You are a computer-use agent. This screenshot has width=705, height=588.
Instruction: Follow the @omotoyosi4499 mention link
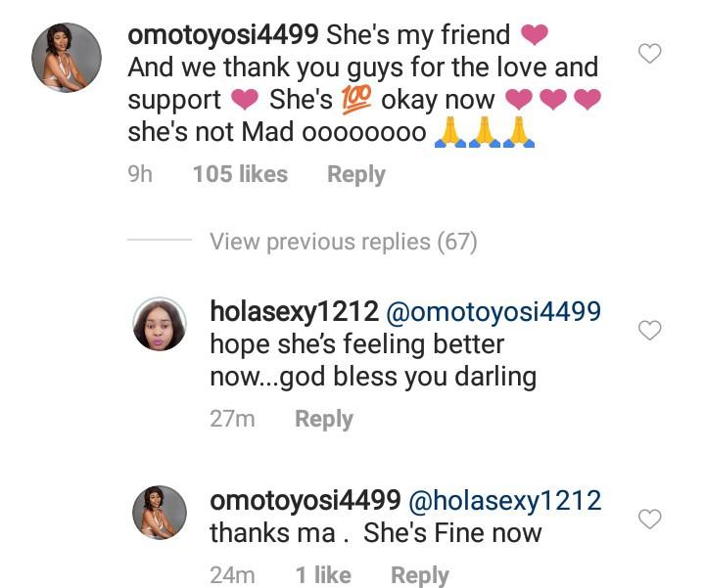click(493, 312)
